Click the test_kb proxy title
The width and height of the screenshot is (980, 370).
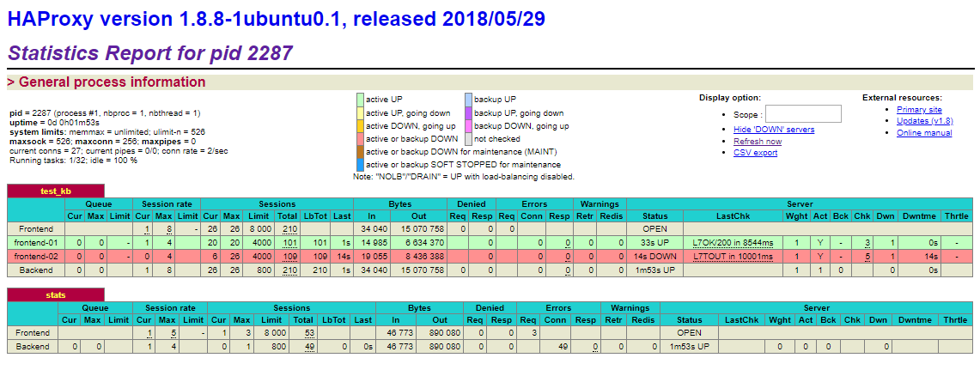point(56,191)
